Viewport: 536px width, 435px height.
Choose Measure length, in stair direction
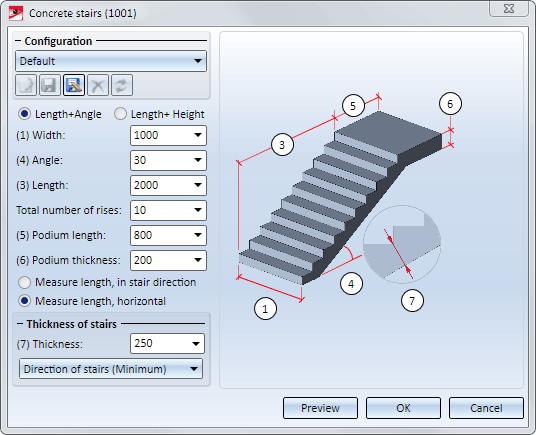click(25, 283)
